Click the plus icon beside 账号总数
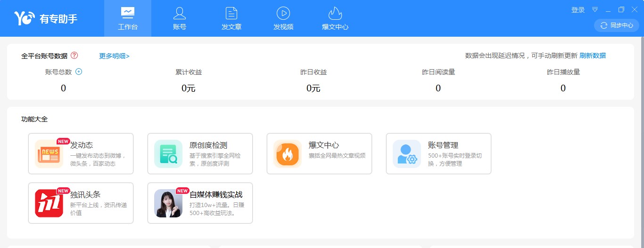Screen dimensions: 644x248 (x=79, y=72)
